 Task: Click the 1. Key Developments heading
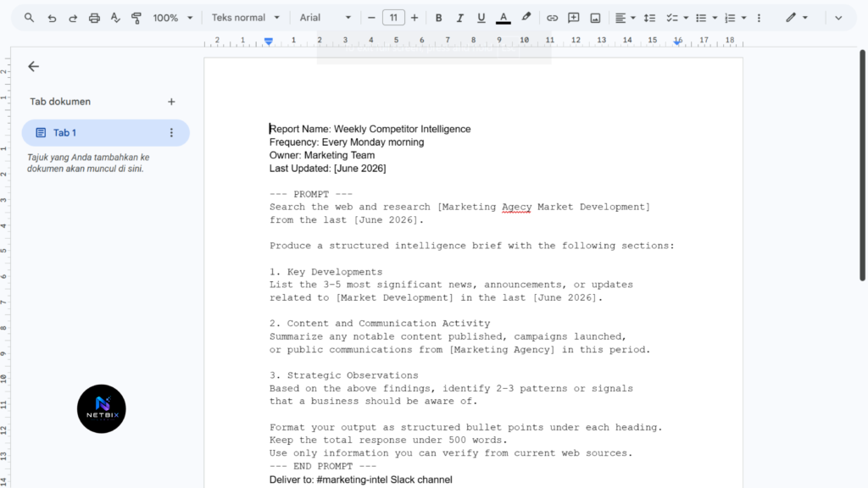326,272
